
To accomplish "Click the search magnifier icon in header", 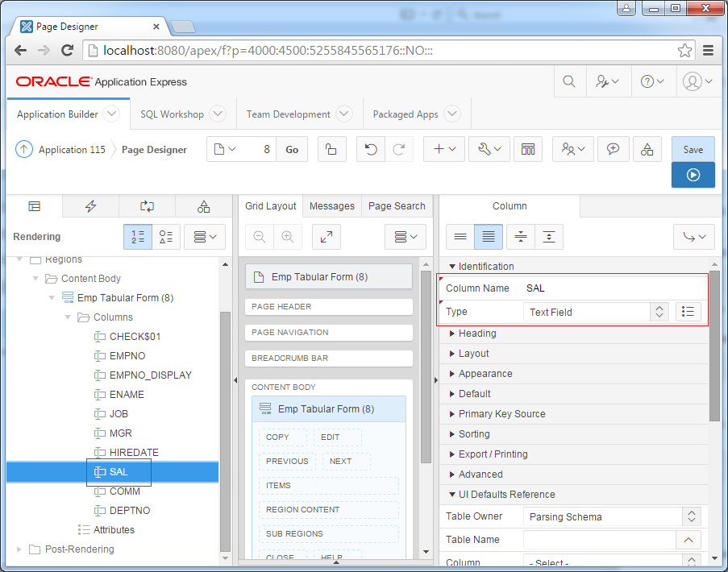I will coord(568,81).
